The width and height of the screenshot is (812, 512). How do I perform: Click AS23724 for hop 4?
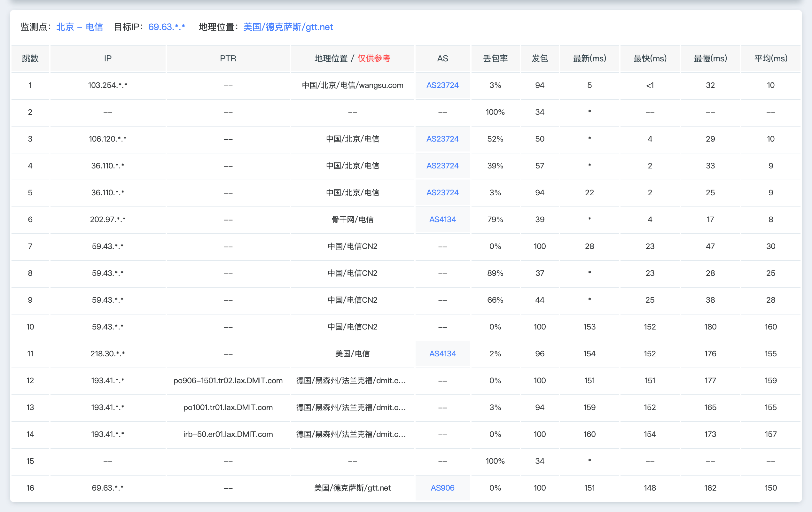442,166
